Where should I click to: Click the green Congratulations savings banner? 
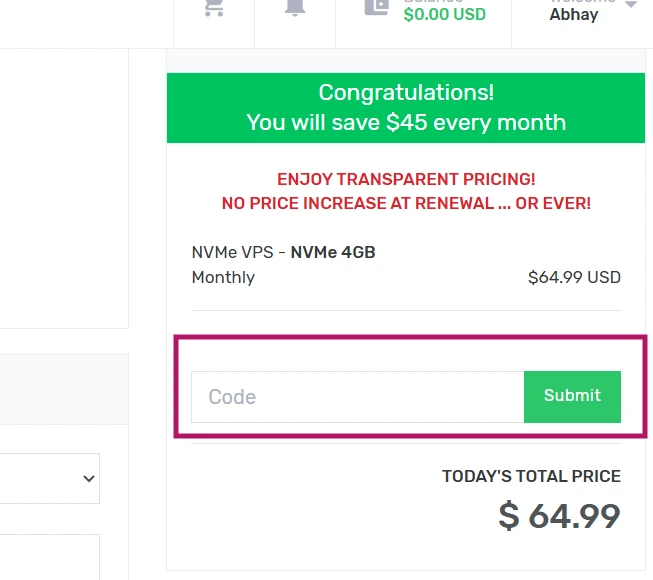pos(406,107)
